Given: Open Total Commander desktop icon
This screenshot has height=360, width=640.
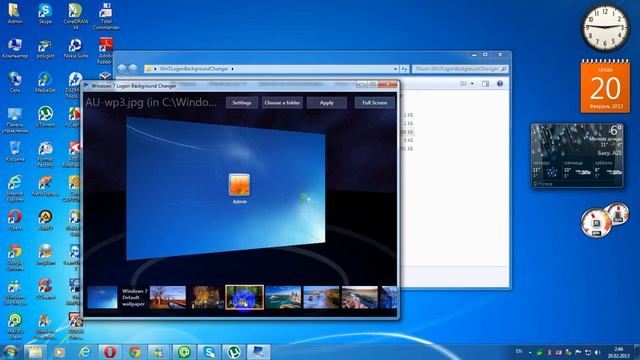Looking at the screenshot, I should tap(106, 16).
